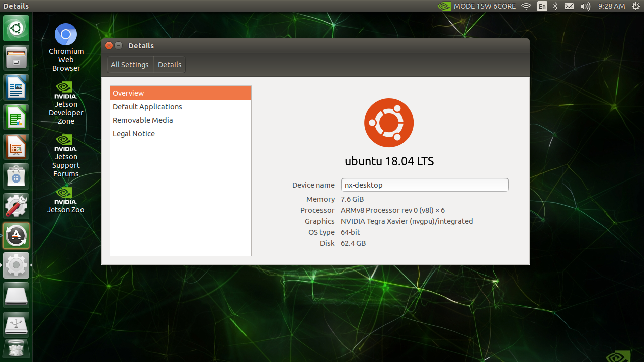Minimize the Details window

click(x=119, y=45)
